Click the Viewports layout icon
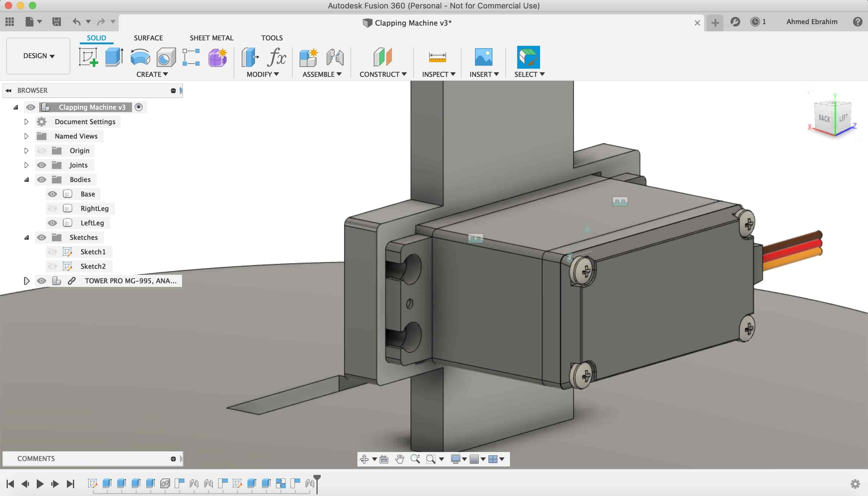Viewport: 868px width, 496px height. click(492, 459)
